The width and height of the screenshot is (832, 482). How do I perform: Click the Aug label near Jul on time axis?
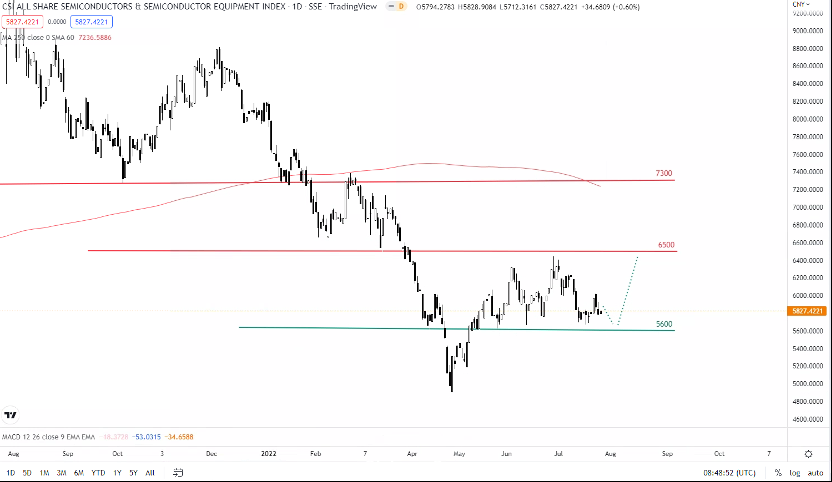click(611, 454)
